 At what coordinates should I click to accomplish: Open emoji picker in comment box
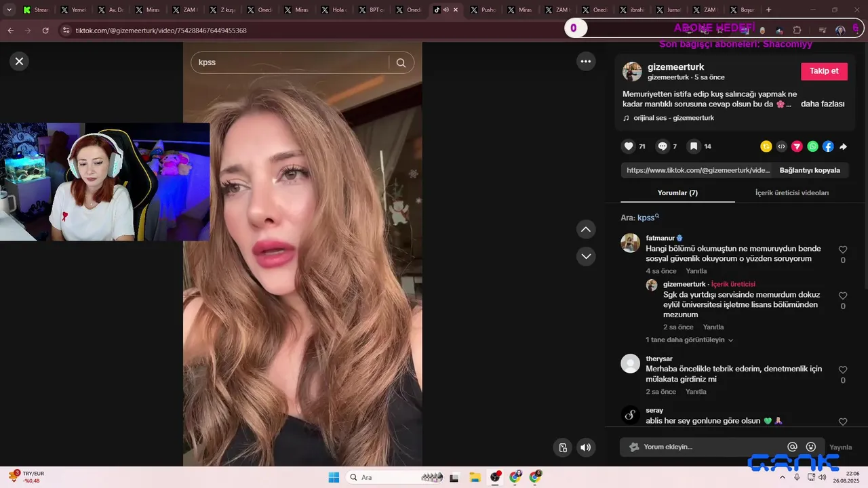pos(811,447)
